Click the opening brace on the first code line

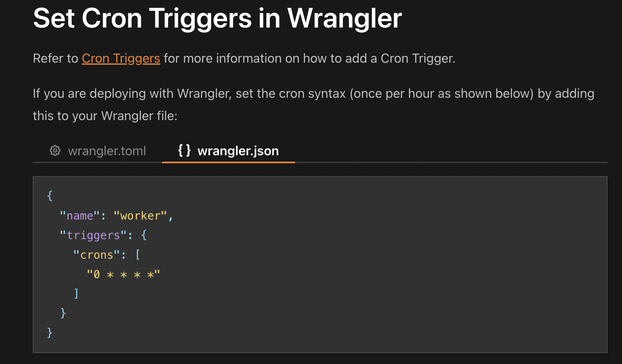(50, 196)
